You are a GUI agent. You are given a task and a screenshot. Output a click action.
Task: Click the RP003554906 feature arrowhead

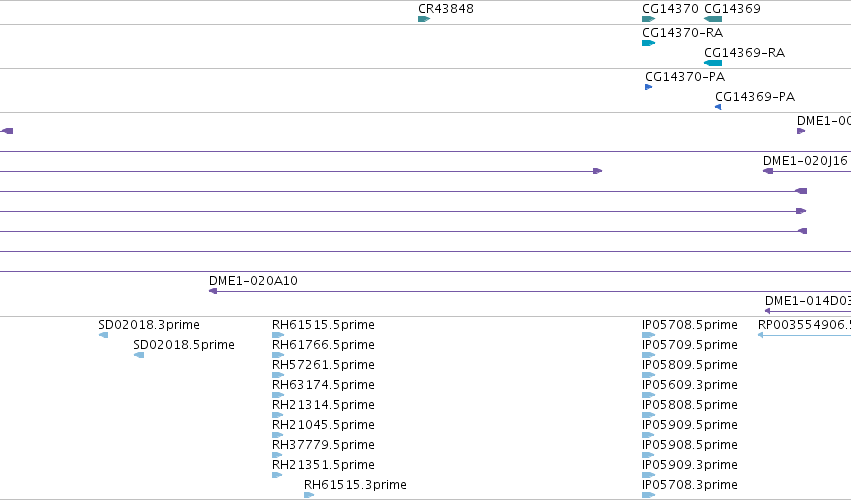point(761,335)
